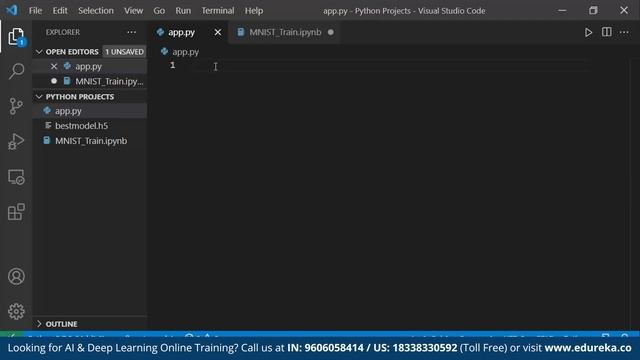Screen dimensions: 640x360
Task: Open the Source Control view icon
Action: coord(16,106)
